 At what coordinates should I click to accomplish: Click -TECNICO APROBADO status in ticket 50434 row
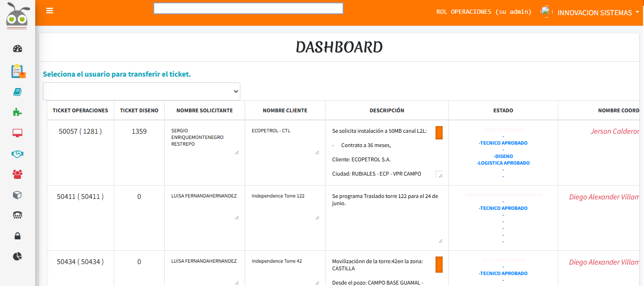click(503, 273)
